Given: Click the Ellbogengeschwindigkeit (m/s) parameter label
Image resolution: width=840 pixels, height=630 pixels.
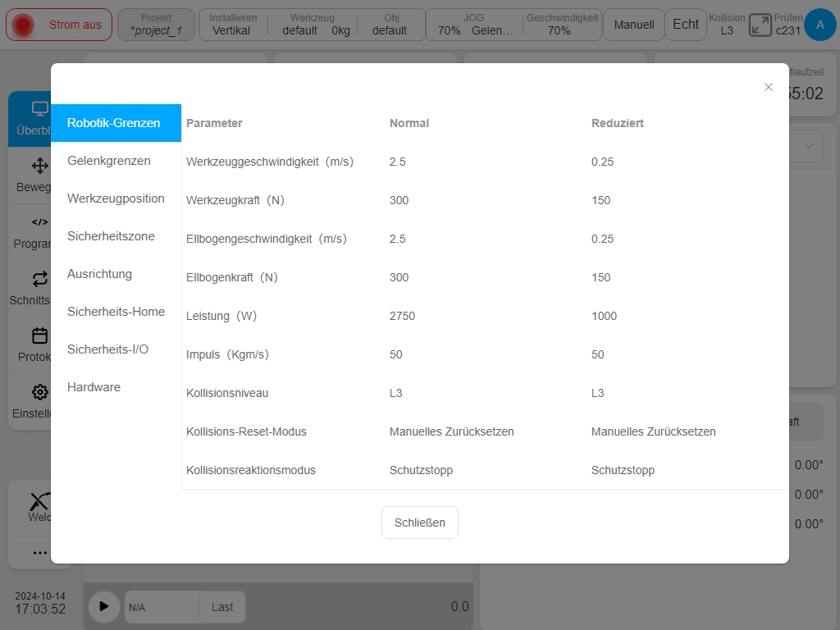Looking at the screenshot, I should point(267,239).
